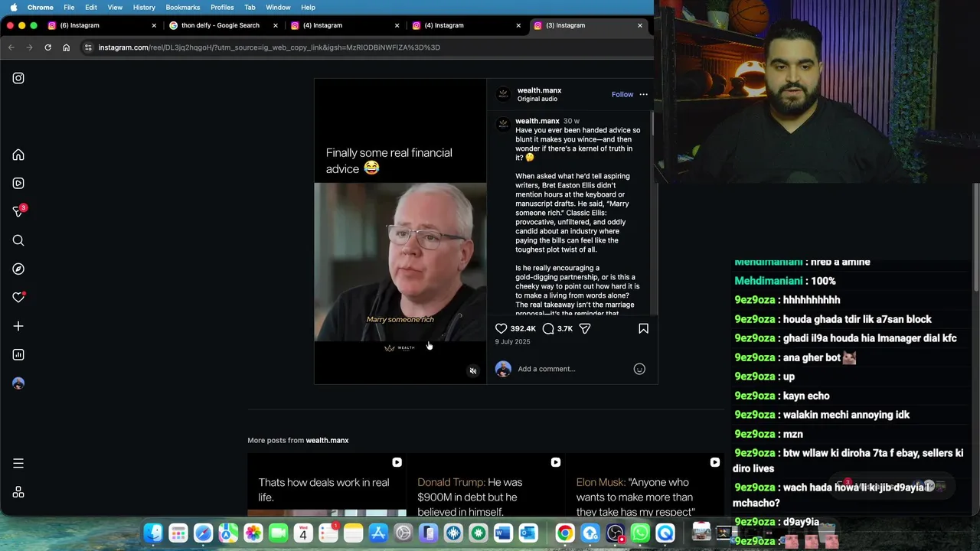Open comments bubble showing 3.7K
The image size is (980, 551).
(548, 328)
